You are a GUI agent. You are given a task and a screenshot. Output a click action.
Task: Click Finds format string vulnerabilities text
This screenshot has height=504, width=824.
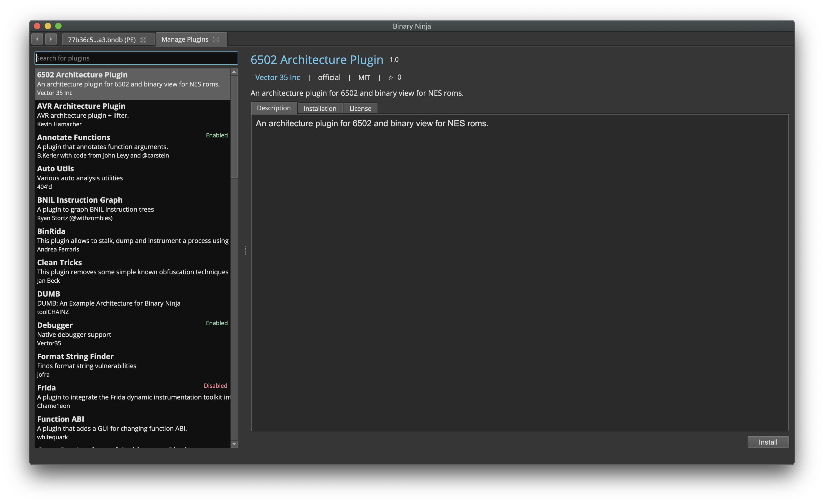coord(87,366)
